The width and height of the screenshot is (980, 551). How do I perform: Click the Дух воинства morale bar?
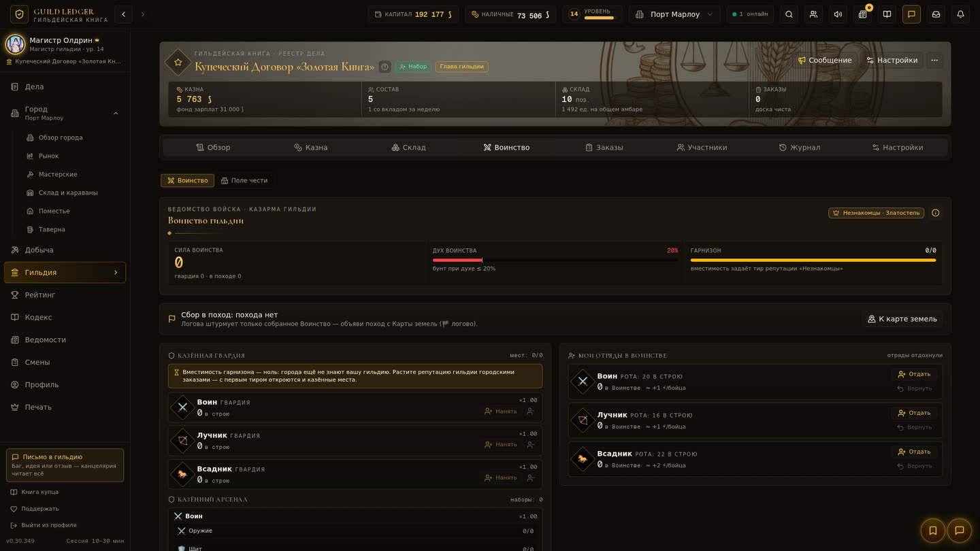tap(555, 260)
